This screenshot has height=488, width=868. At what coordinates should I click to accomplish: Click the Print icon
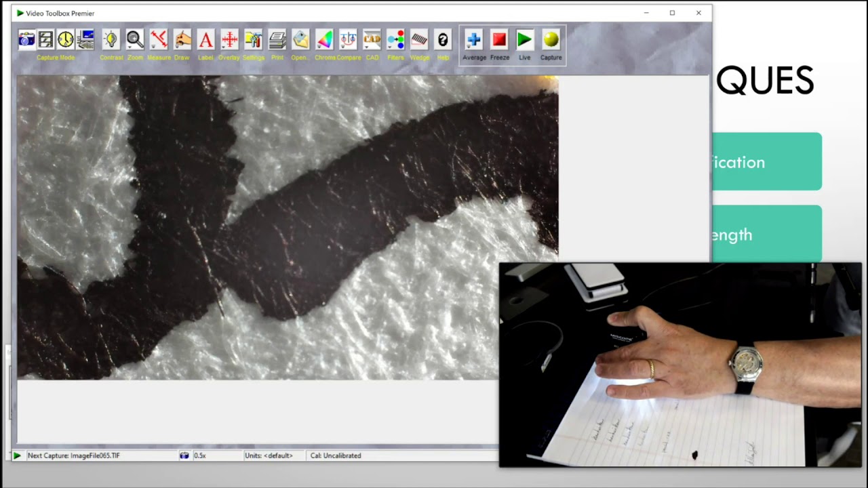pyautogui.click(x=277, y=40)
